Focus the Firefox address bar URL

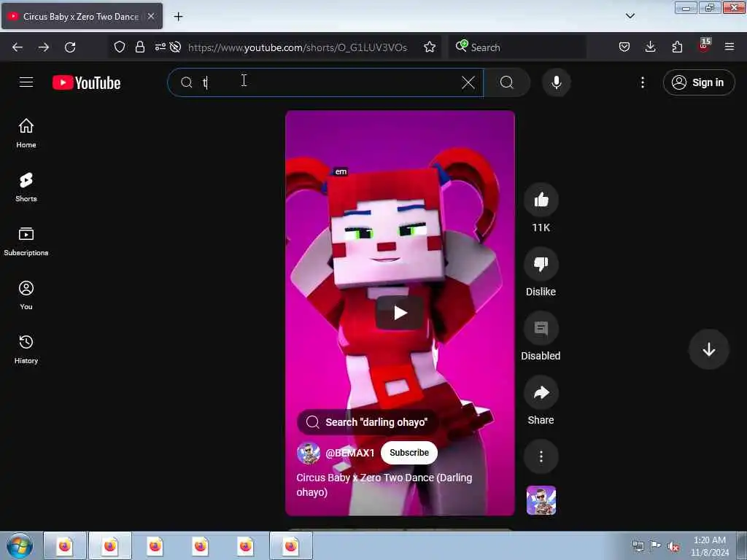coord(298,47)
